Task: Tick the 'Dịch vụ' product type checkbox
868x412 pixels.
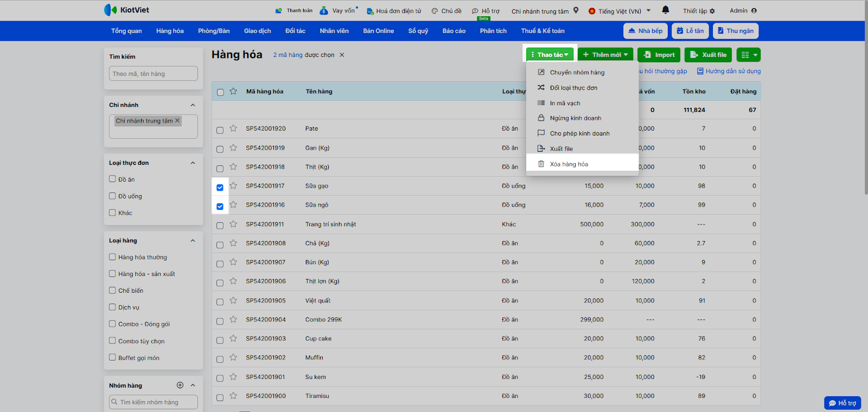Action: click(x=112, y=307)
